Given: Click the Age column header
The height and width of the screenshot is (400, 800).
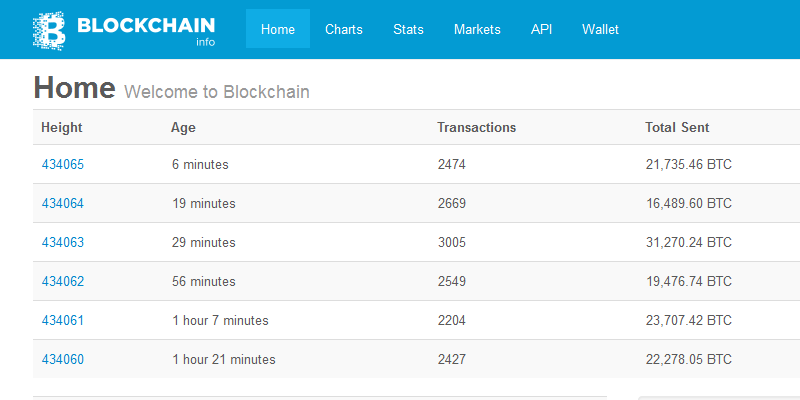Looking at the screenshot, I should pos(183,128).
